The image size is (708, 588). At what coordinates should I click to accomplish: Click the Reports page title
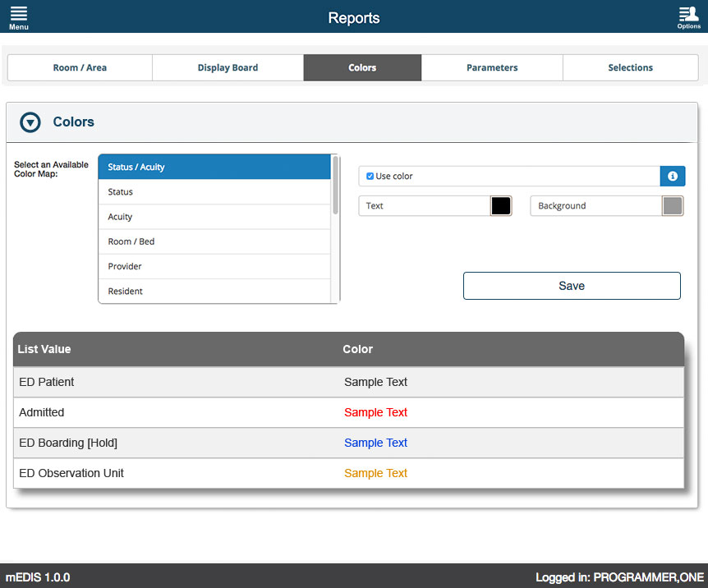coord(354,18)
